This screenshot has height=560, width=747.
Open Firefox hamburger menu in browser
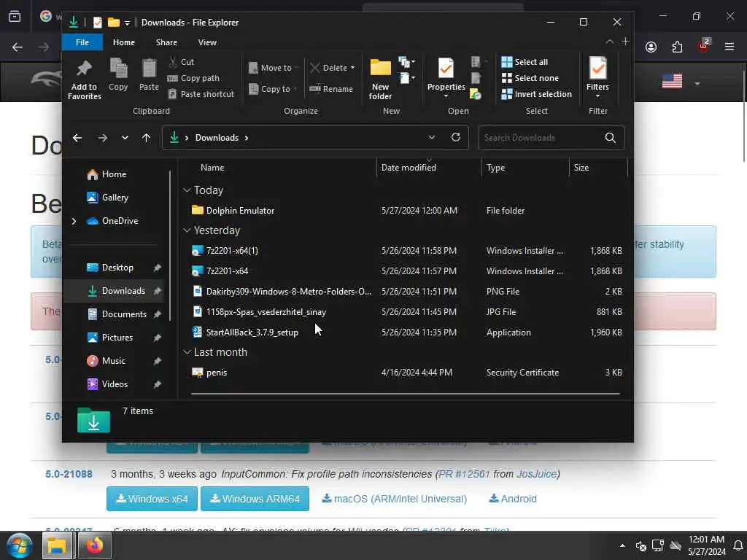point(729,47)
